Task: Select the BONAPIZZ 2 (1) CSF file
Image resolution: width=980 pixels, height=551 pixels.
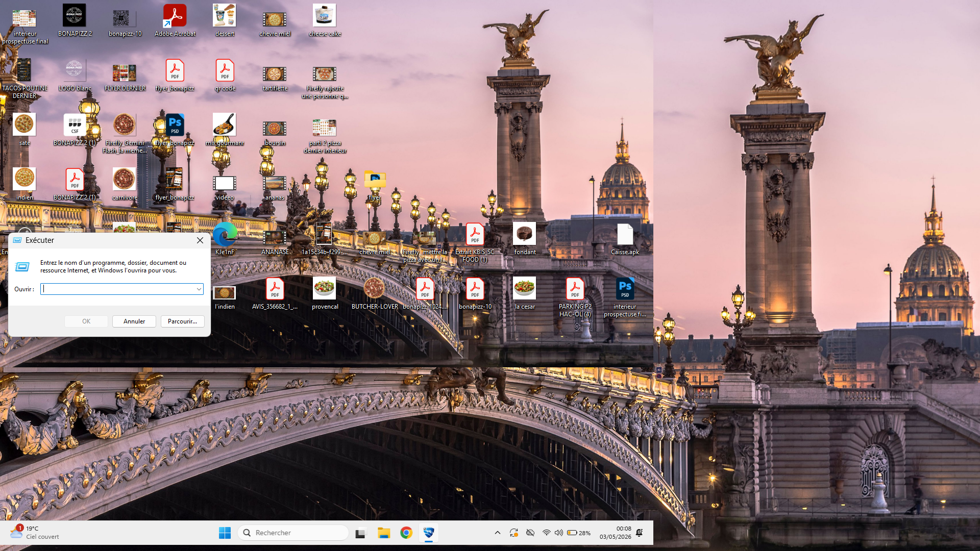Action: (75, 130)
